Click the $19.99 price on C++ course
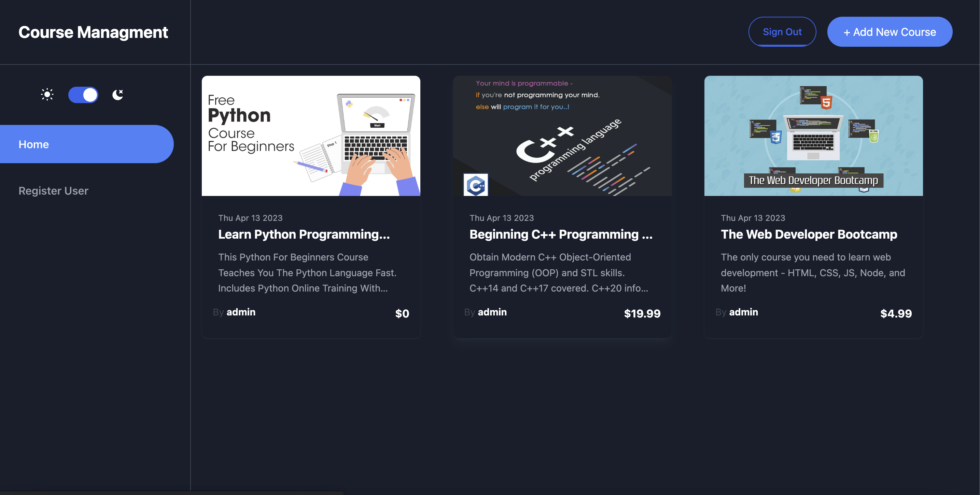This screenshot has height=495, width=980. click(x=642, y=313)
